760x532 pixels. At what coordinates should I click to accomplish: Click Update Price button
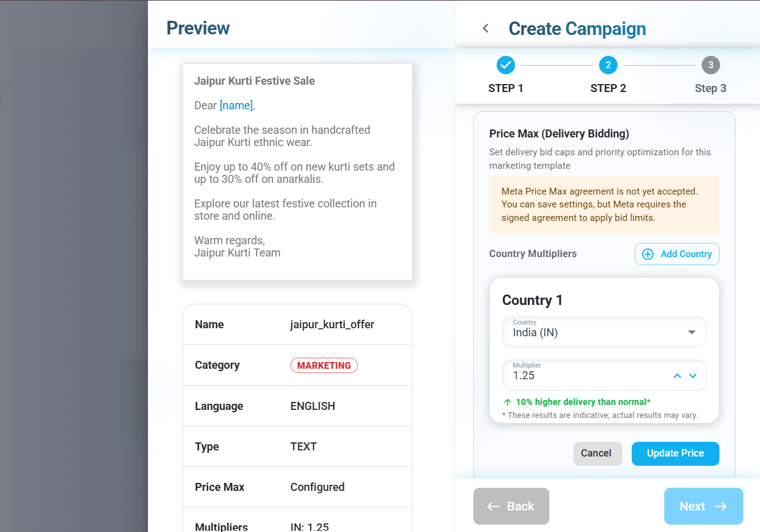675,453
